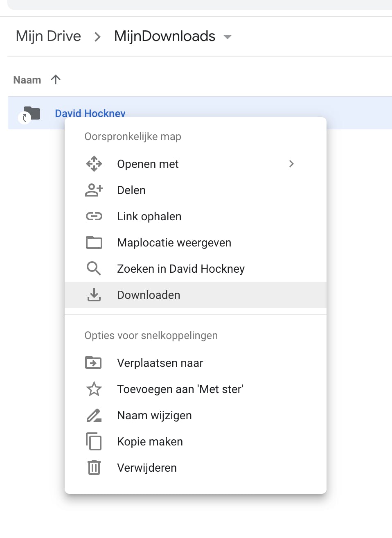
Task: Choose Downloaden from the context menu
Action: coord(149,295)
